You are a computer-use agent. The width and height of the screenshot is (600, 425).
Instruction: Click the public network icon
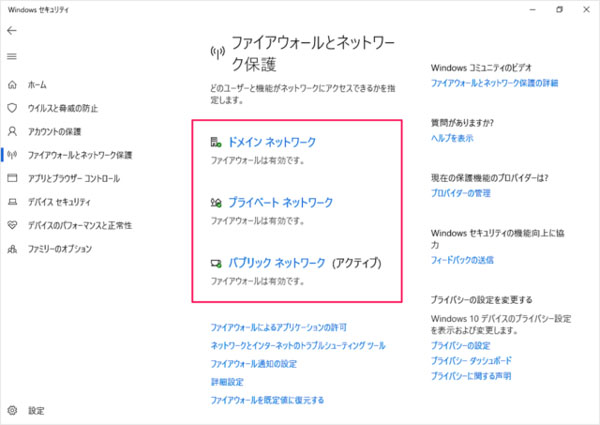[216, 263]
